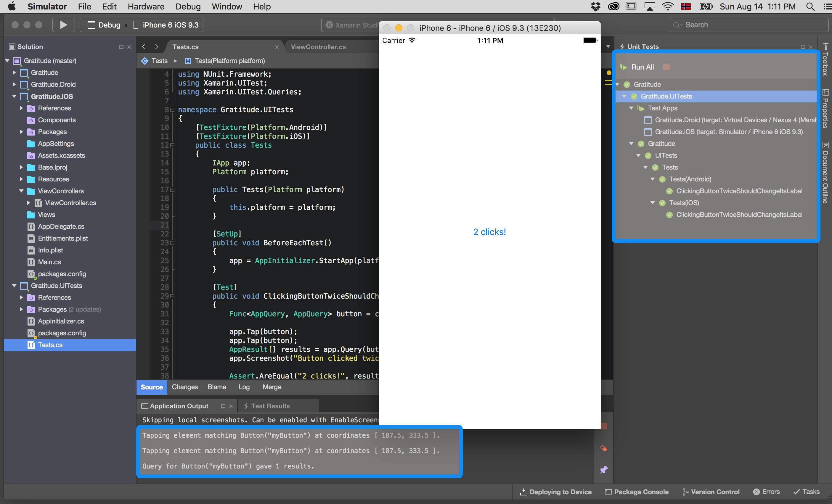Click the clear output eraser icon

[604, 448]
